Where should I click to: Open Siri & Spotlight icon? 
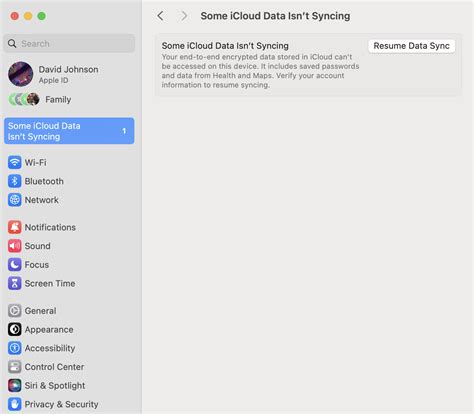point(15,385)
